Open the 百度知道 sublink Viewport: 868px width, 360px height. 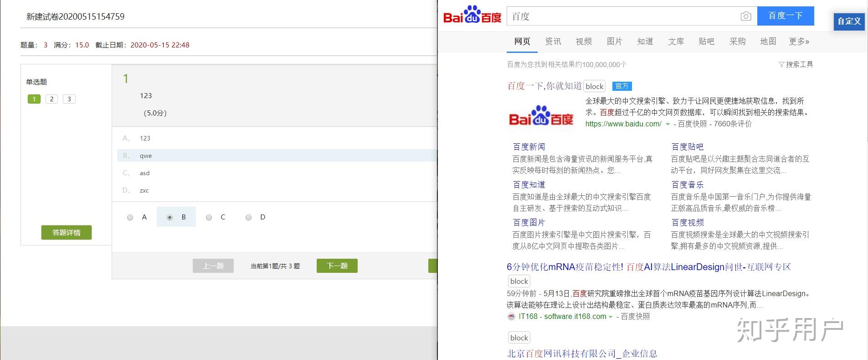(x=529, y=185)
